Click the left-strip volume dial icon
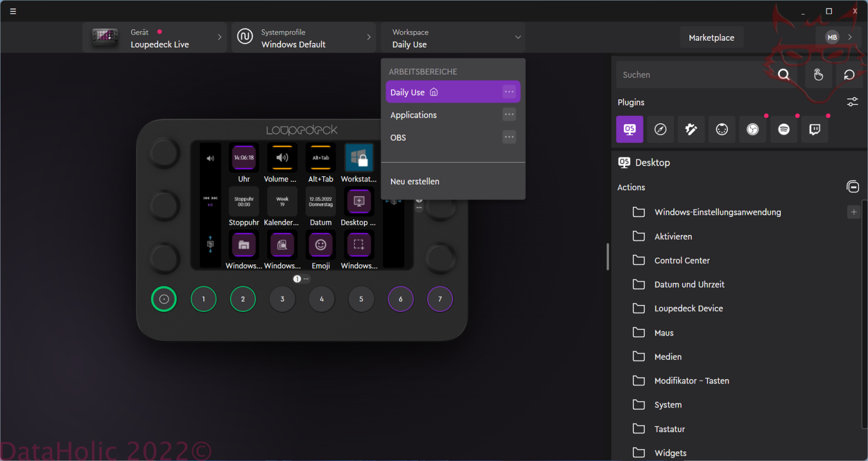This screenshot has height=461, width=868. click(210, 158)
